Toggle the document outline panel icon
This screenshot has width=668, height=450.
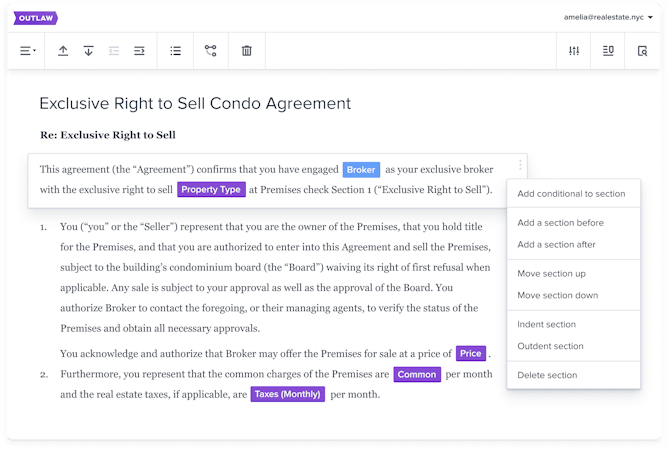(608, 51)
